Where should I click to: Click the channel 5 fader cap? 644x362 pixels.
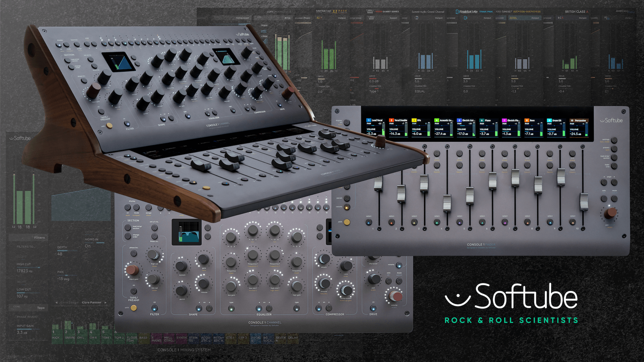(x=470, y=196)
